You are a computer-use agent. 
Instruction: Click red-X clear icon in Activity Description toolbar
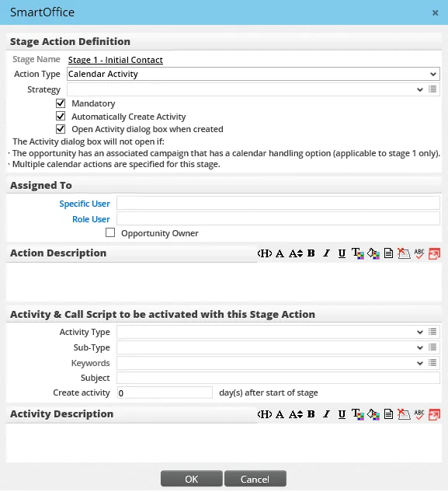coord(404,414)
